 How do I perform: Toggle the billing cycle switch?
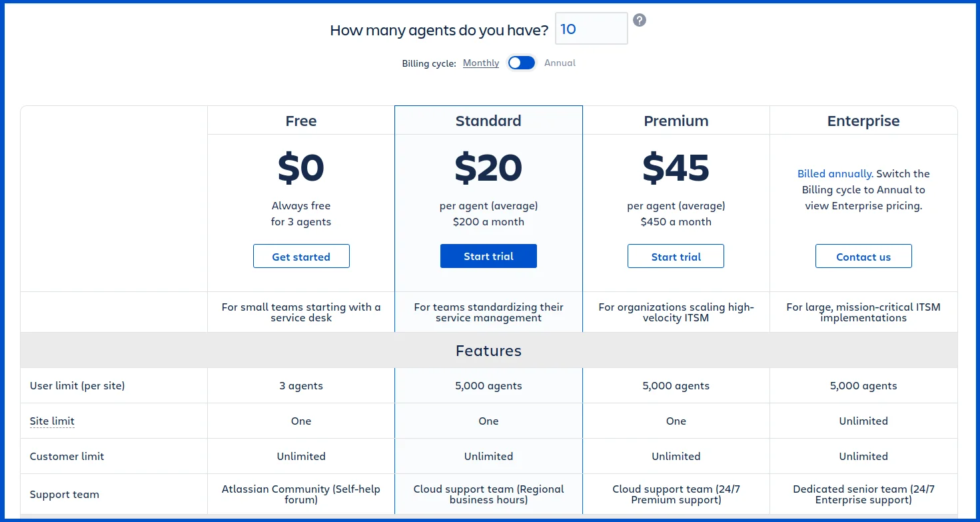coord(522,63)
